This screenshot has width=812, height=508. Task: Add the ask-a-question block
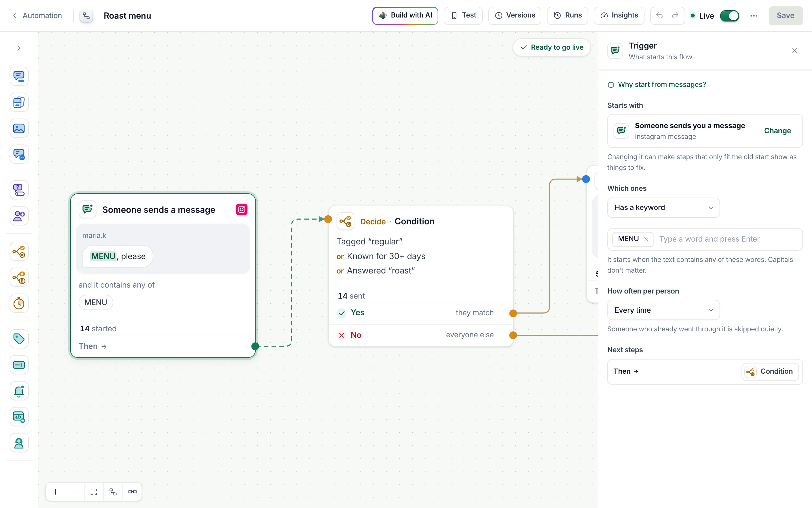(x=19, y=190)
